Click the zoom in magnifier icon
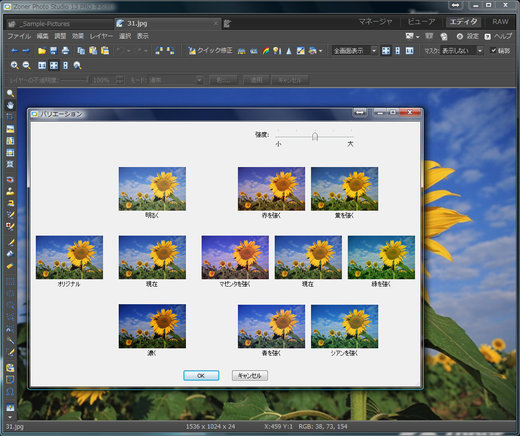This screenshot has height=436, width=520. (14, 65)
